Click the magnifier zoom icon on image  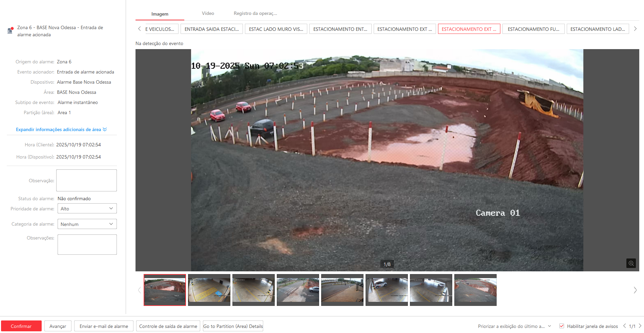[631, 263]
